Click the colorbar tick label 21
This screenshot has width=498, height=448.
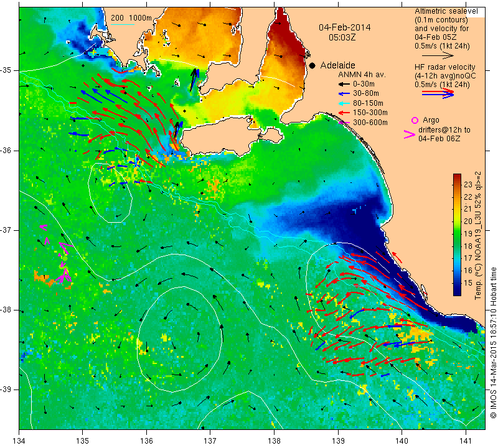[x=468, y=209]
